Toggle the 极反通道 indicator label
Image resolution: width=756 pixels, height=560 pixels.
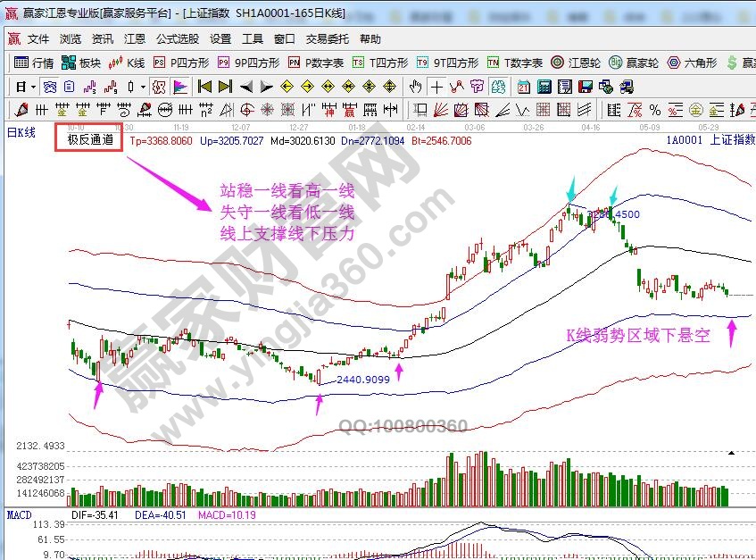click(x=88, y=140)
